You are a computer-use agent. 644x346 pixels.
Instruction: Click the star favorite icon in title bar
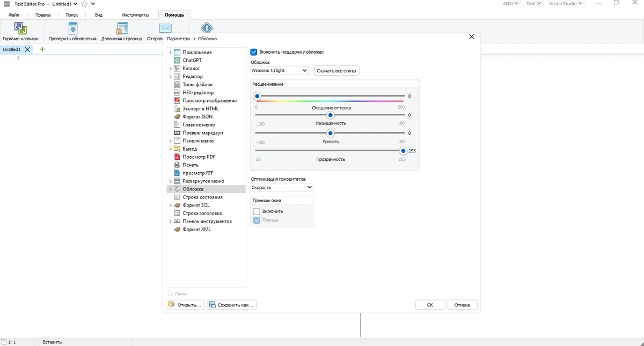coord(84,4)
